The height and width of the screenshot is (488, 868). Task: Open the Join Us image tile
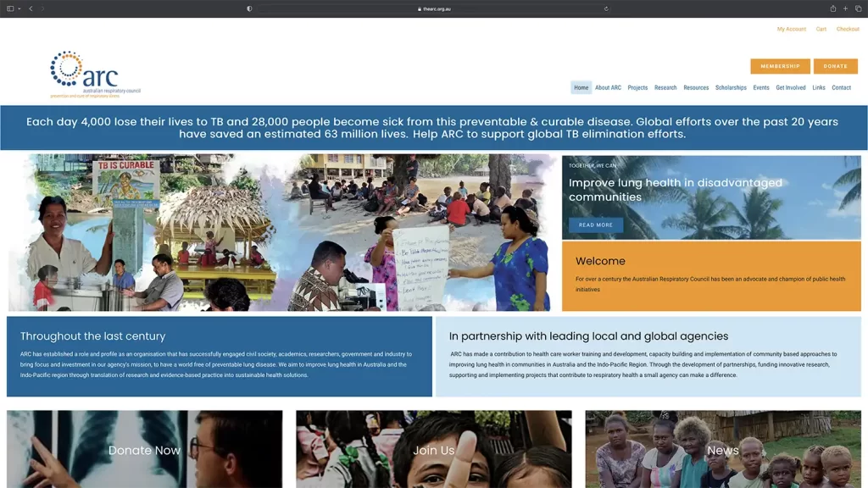(x=434, y=449)
